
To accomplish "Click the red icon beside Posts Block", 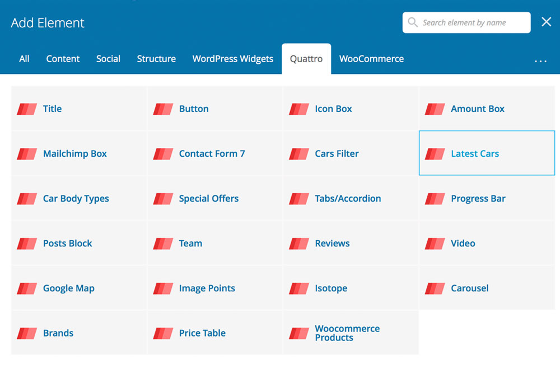I will click(x=27, y=244).
